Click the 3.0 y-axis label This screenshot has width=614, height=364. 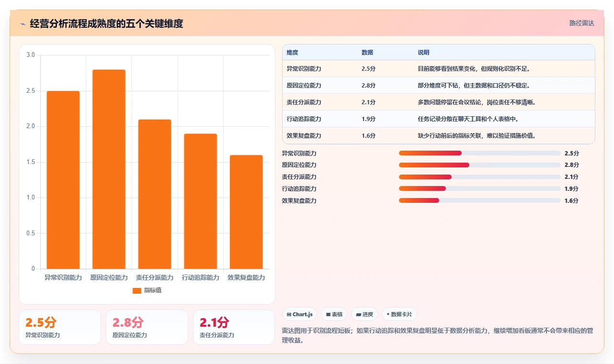31,55
